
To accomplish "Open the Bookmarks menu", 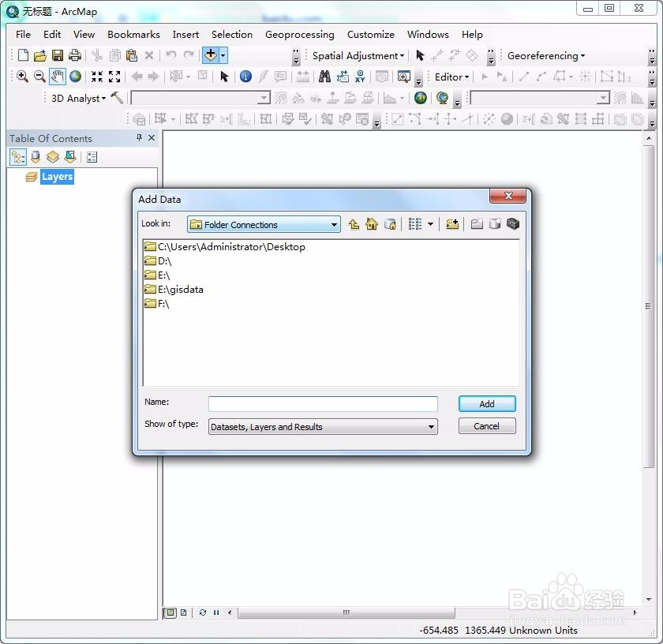I will tap(133, 34).
